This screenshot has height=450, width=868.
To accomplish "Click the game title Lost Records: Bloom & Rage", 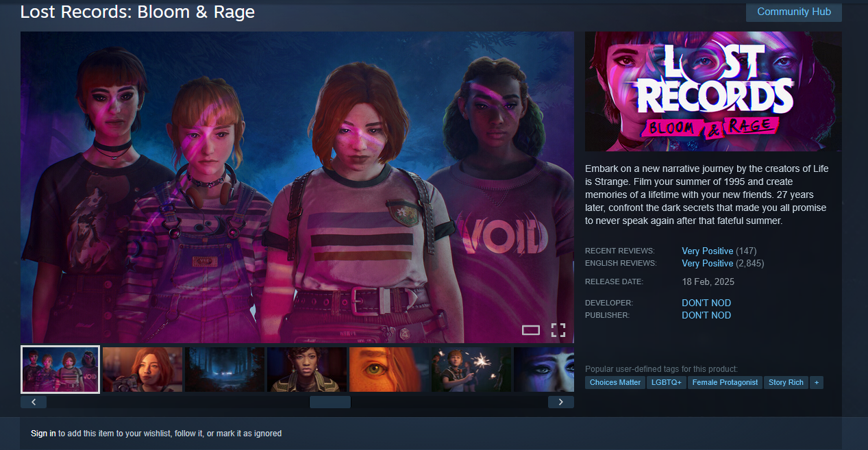I will point(138,12).
